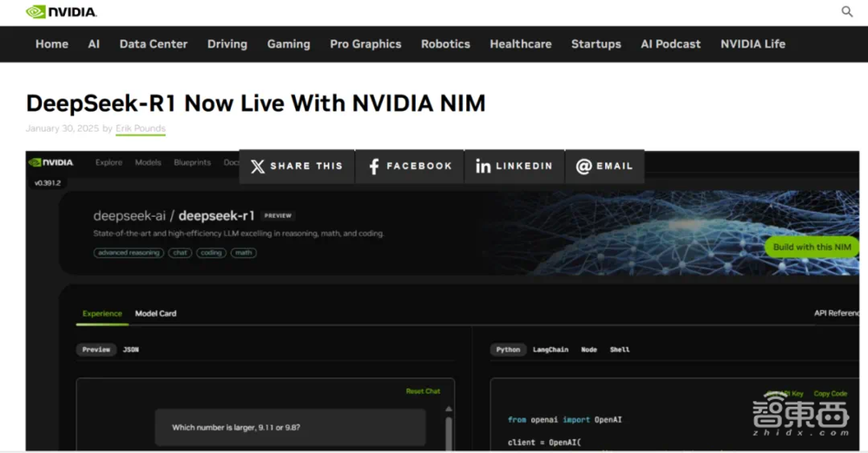This screenshot has height=453, width=868.
Task: Share the article via Email
Action: tap(605, 166)
